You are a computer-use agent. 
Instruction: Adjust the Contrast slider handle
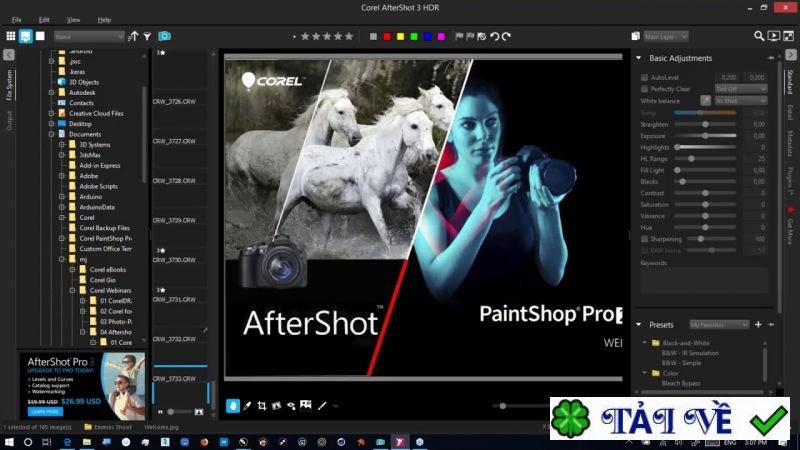(x=705, y=193)
